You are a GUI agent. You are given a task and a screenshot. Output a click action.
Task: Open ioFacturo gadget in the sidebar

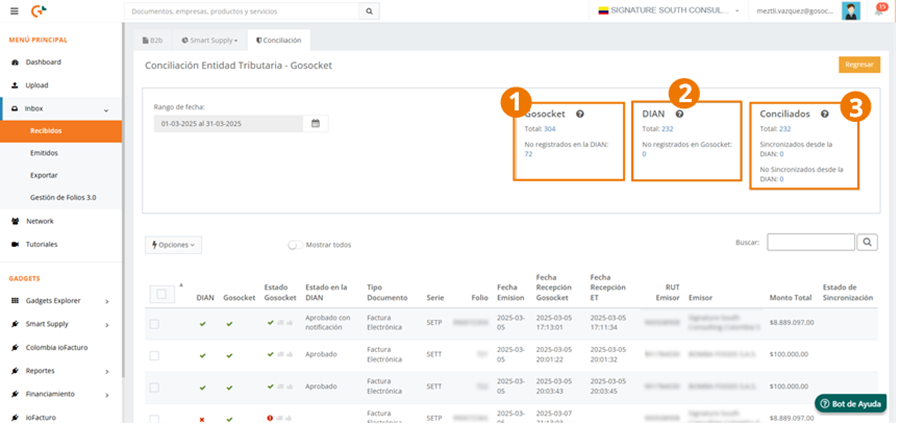pyautogui.click(x=41, y=418)
